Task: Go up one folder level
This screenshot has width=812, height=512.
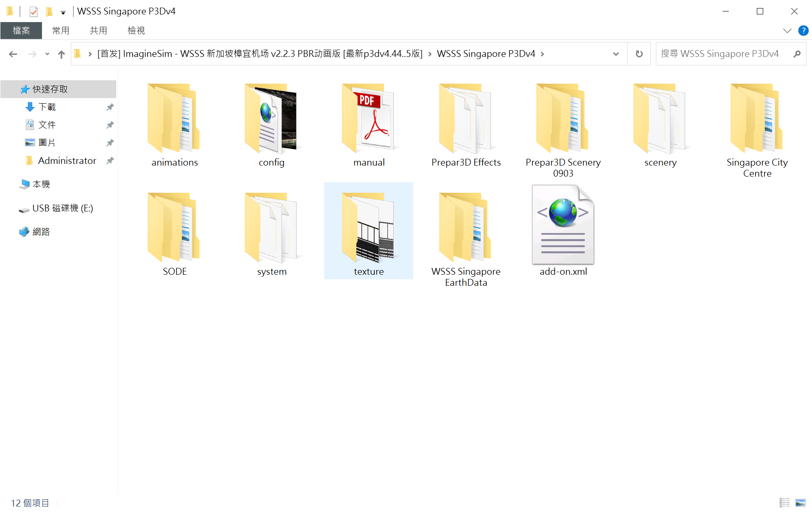Action: (x=62, y=54)
